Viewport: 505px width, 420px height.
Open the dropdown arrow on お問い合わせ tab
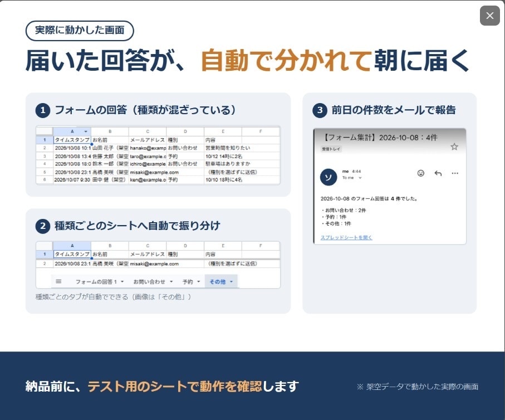click(171, 282)
